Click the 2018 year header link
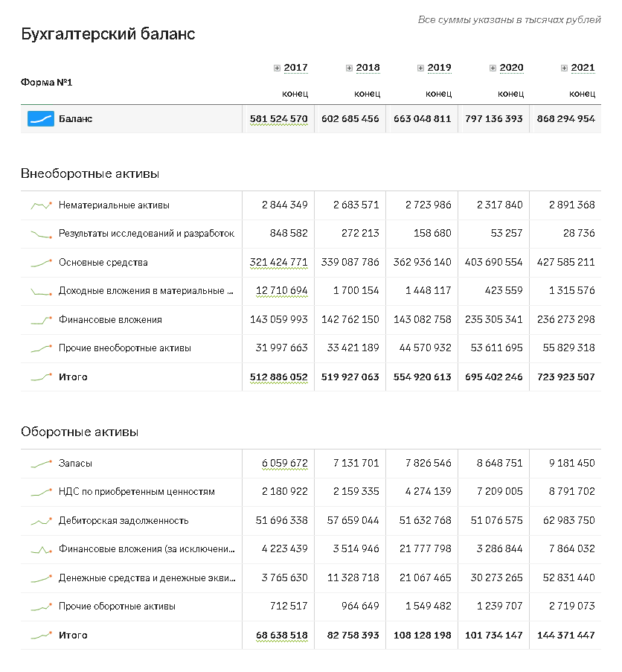 [368, 68]
